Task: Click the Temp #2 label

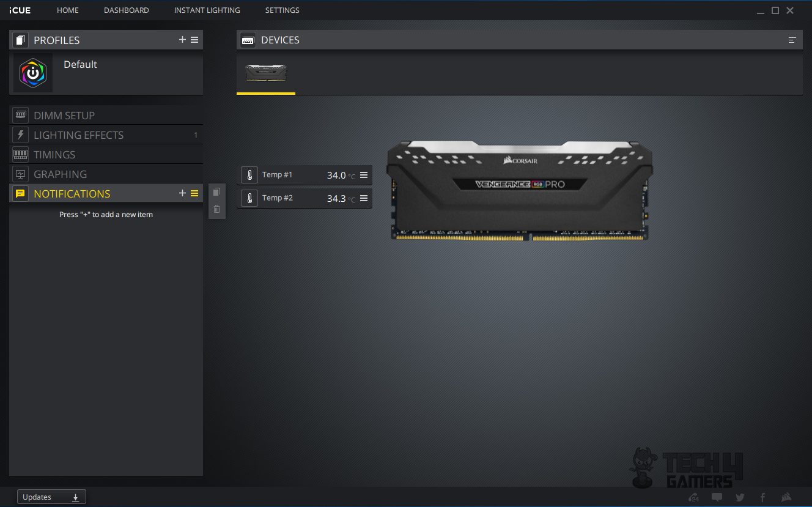Action: coord(277,198)
